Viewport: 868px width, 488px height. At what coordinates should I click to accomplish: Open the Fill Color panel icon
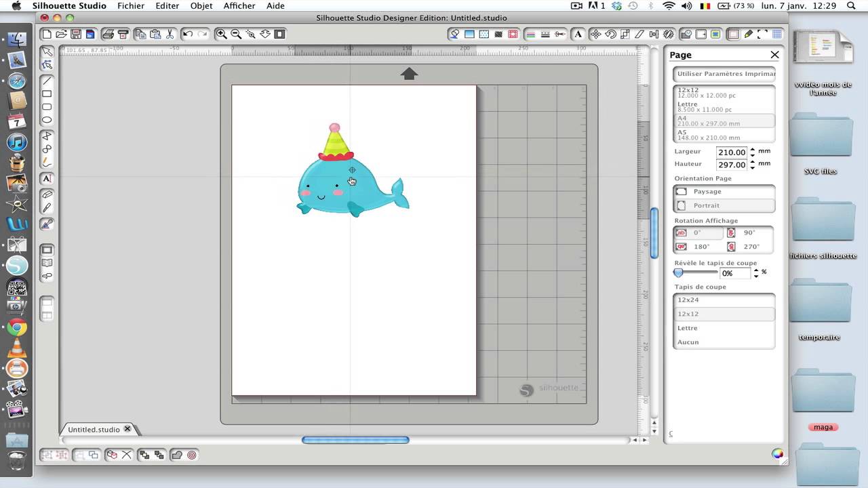coord(469,34)
